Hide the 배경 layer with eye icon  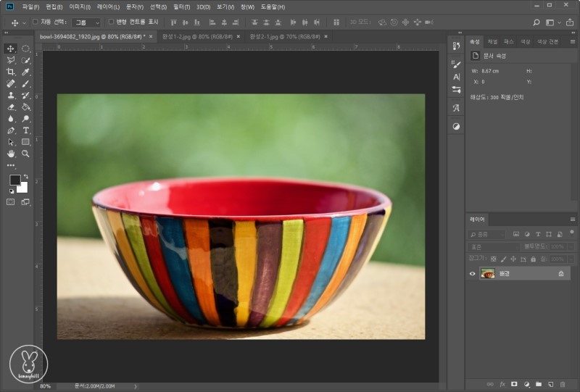pyautogui.click(x=473, y=274)
